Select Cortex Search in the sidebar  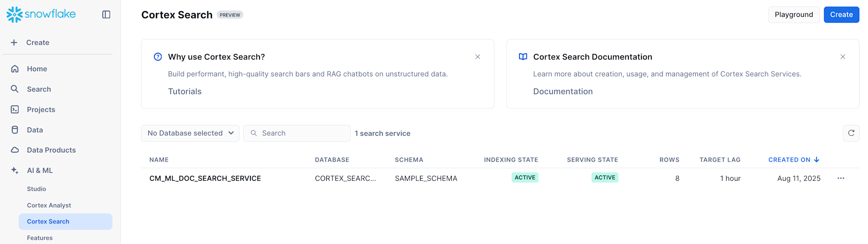tap(66, 221)
